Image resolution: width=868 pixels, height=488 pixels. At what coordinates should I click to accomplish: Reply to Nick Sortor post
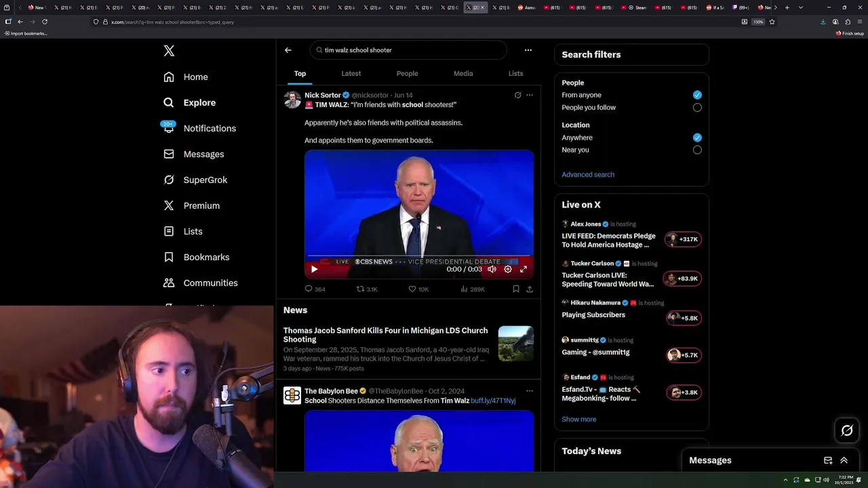(x=315, y=289)
